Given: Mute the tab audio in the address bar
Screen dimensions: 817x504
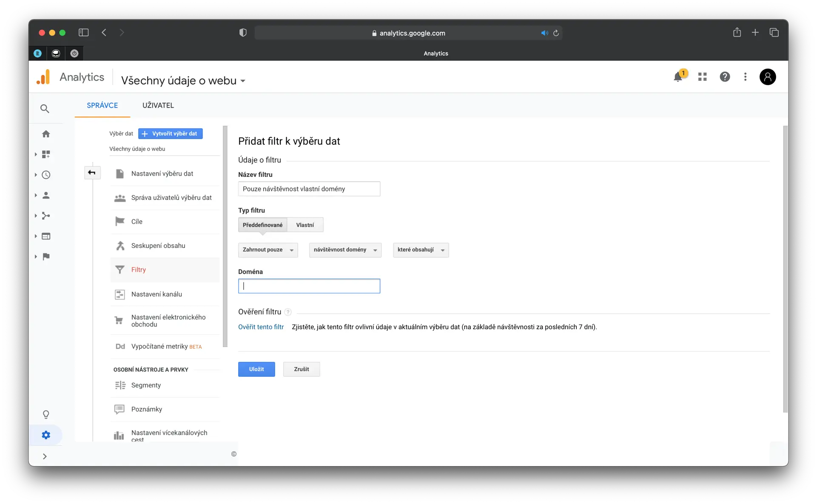Looking at the screenshot, I should (544, 33).
